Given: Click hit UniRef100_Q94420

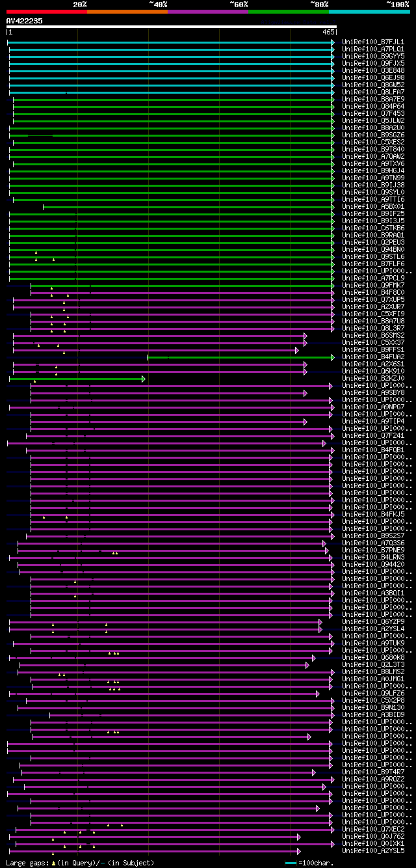Looking at the screenshot, I should pyautogui.click(x=373, y=564).
